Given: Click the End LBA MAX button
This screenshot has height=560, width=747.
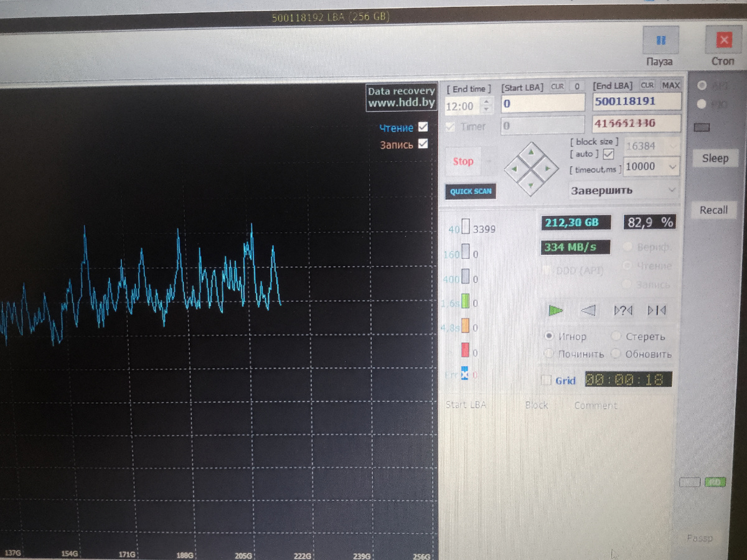Looking at the screenshot, I should [670, 85].
